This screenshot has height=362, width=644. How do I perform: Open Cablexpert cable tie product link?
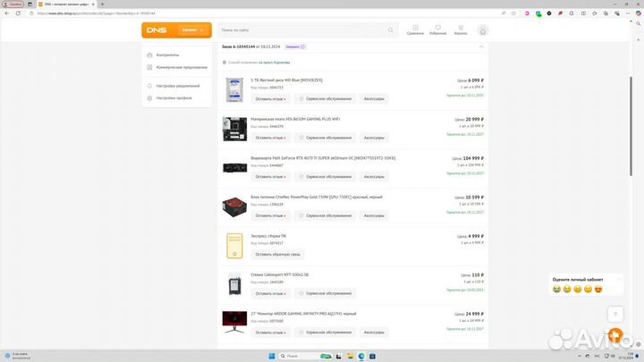click(x=280, y=274)
